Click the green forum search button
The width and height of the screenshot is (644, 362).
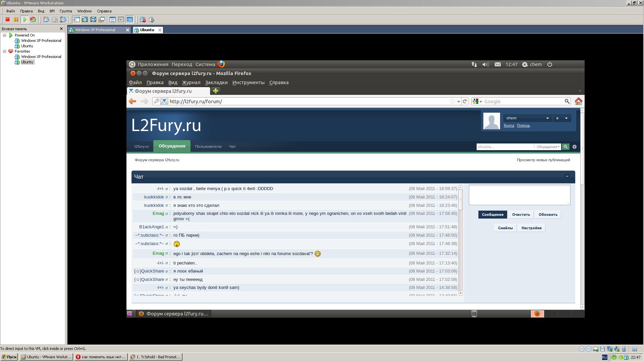(x=566, y=146)
